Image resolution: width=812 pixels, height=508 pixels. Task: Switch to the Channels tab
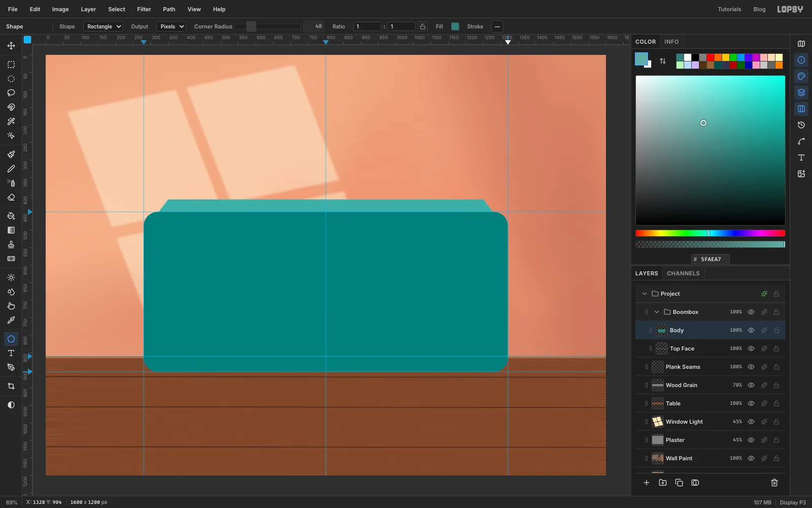pos(683,273)
